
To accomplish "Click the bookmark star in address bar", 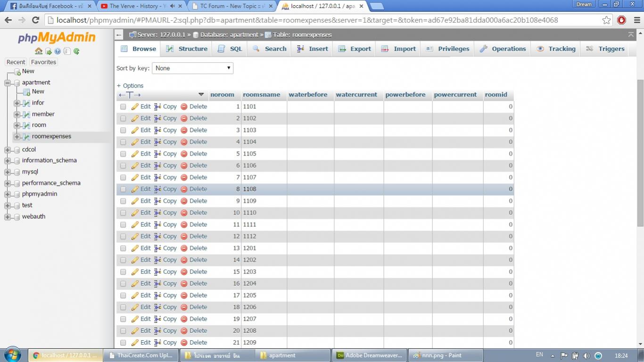I will coord(606,20).
